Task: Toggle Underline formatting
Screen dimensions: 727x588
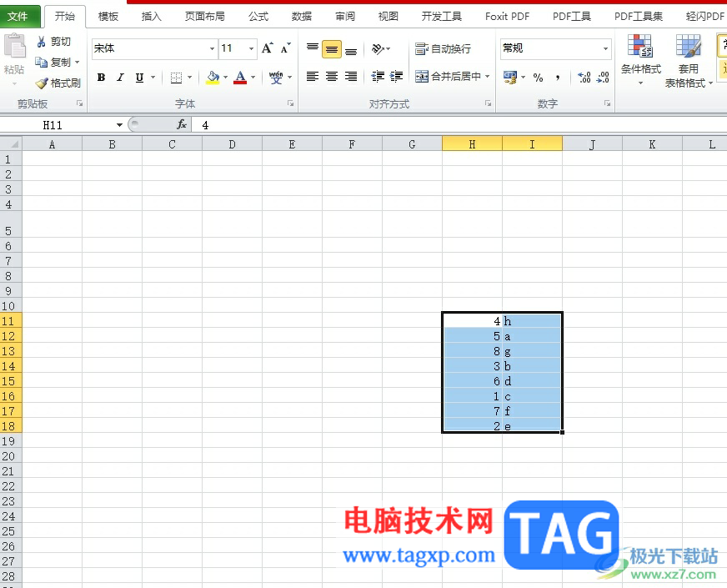Action: 139,78
